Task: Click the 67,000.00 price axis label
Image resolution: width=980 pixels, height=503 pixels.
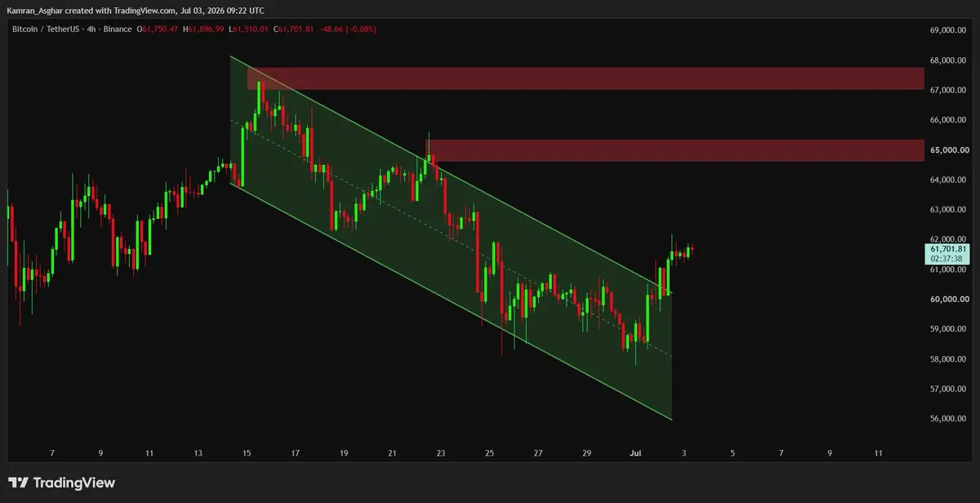Action: point(949,90)
